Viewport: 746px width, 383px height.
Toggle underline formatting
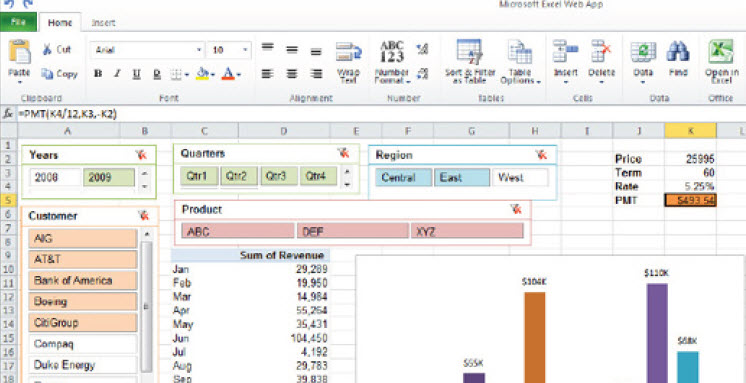(x=137, y=74)
